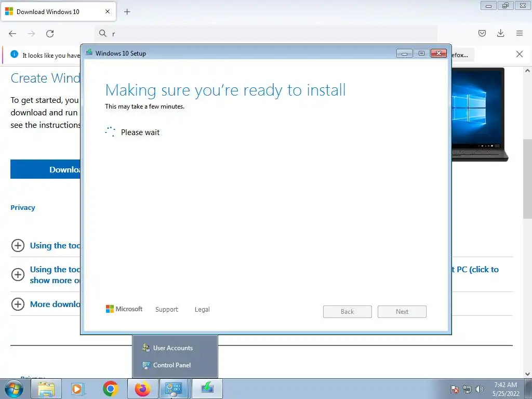Open the Firefox downloads panel
532x399 pixels.
coord(500,33)
